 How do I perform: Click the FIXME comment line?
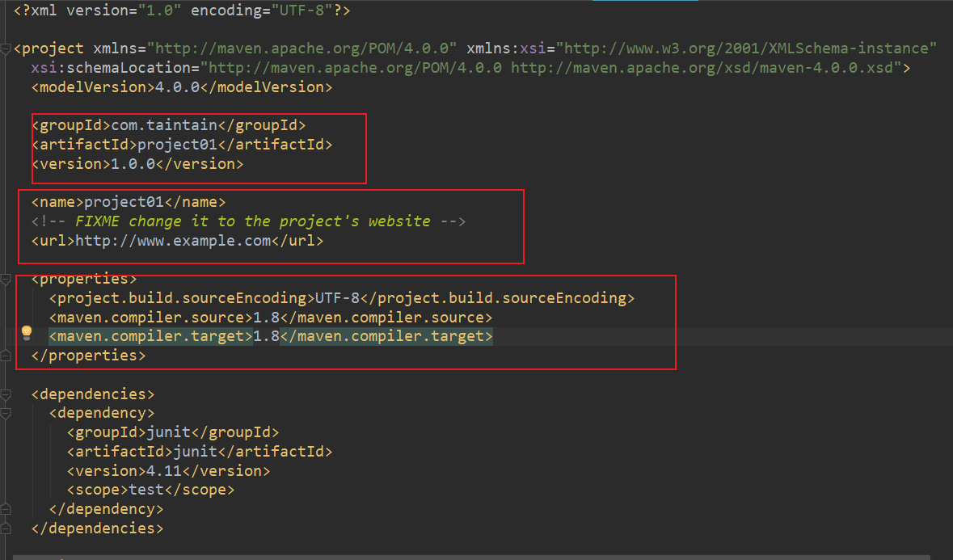tap(249, 221)
